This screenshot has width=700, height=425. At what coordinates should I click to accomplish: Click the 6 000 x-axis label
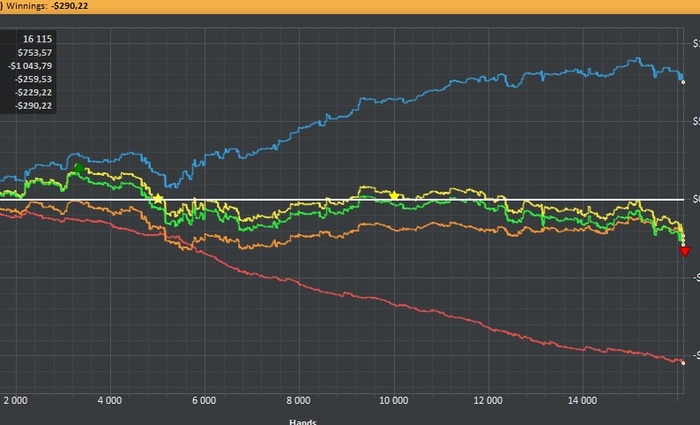tap(204, 400)
